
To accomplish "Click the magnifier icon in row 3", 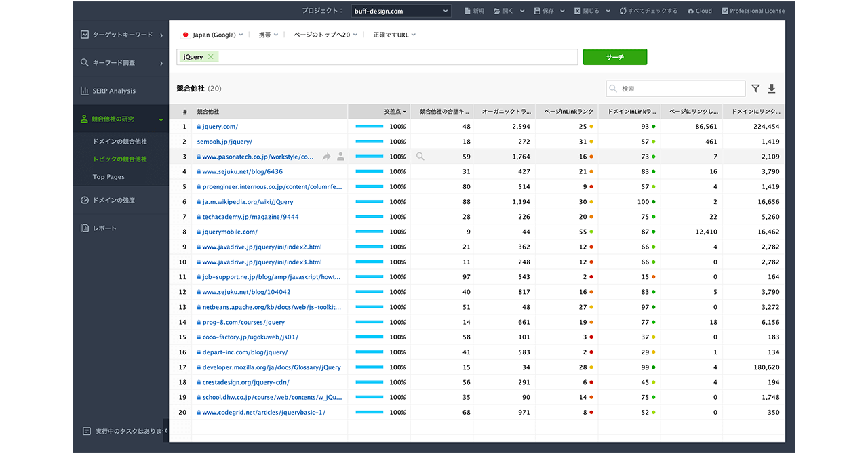I will [420, 157].
